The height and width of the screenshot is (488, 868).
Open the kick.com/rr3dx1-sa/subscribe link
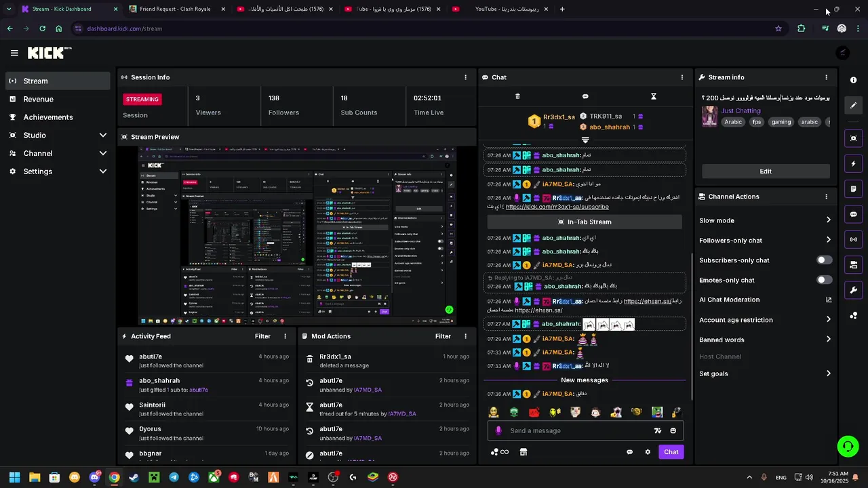(x=557, y=207)
